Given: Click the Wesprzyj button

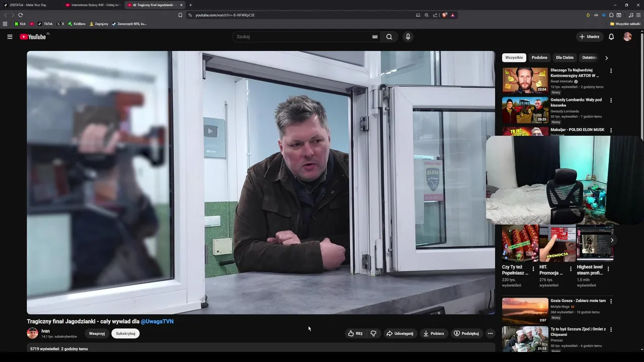Looking at the screenshot, I should 97,333.
